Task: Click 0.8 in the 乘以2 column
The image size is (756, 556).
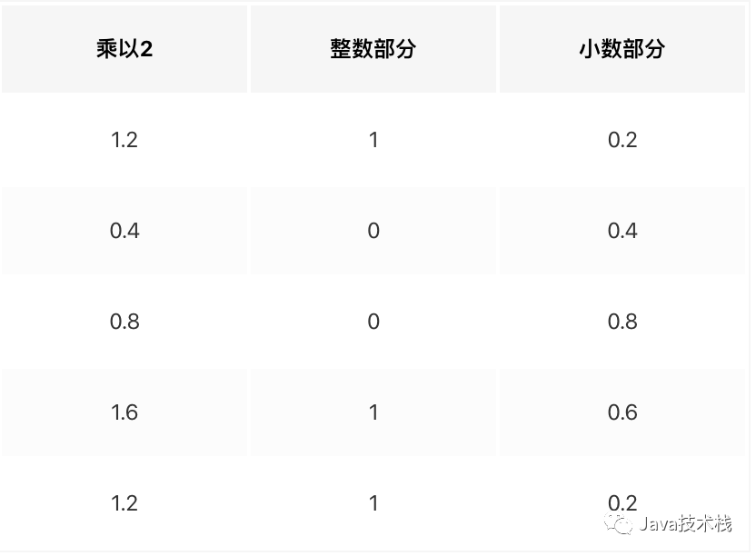Action: point(124,322)
